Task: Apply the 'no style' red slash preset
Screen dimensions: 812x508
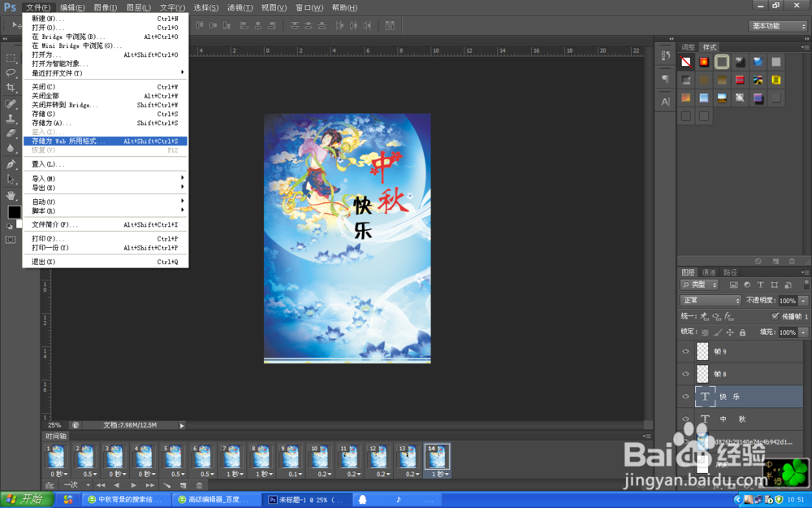Action: click(685, 63)
